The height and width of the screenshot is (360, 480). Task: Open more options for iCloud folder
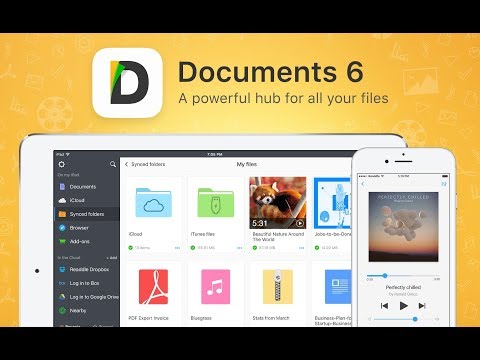[x=177, y=248]
